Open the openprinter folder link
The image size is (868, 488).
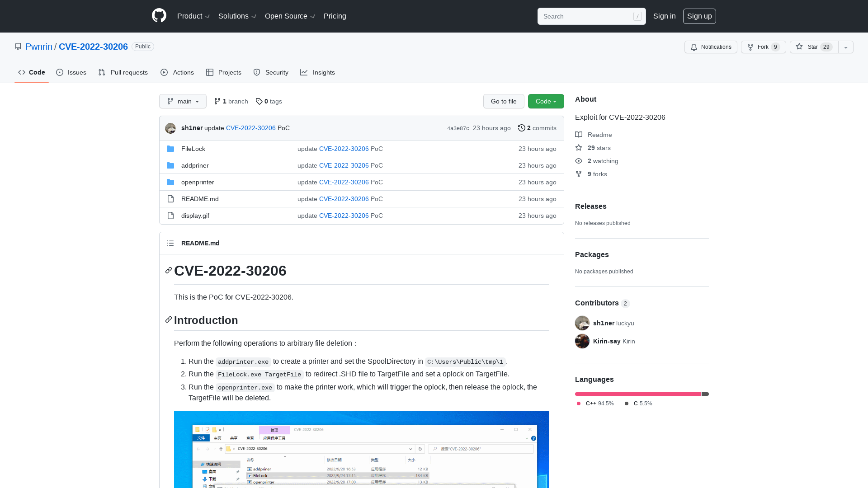[x=198, y=182]
